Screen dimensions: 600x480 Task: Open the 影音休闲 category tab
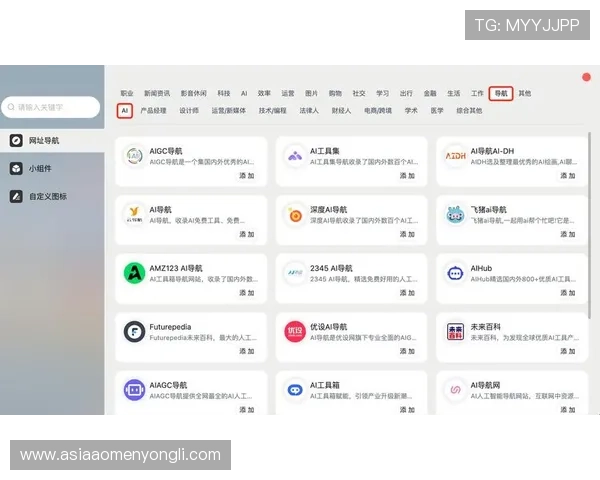coord(194,93)
